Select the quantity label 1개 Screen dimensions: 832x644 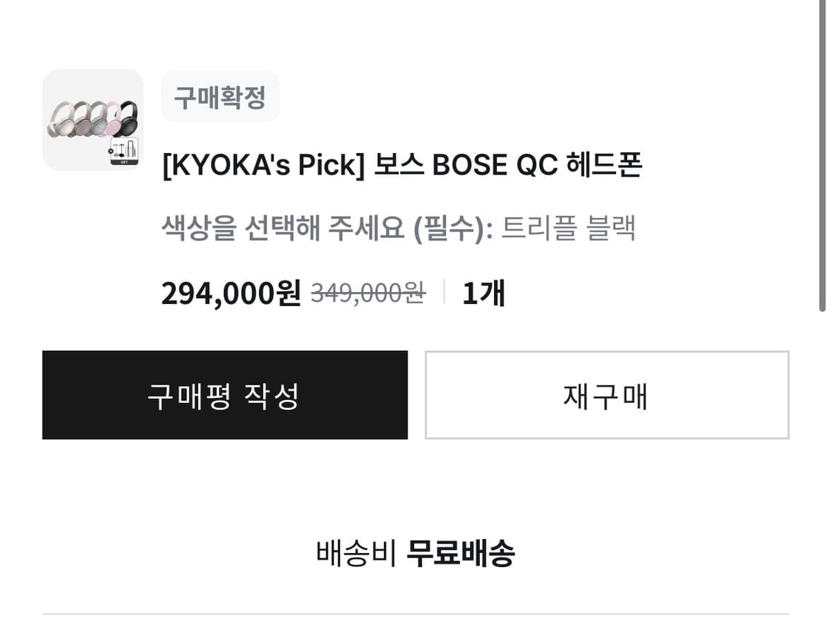click(484, 293)
